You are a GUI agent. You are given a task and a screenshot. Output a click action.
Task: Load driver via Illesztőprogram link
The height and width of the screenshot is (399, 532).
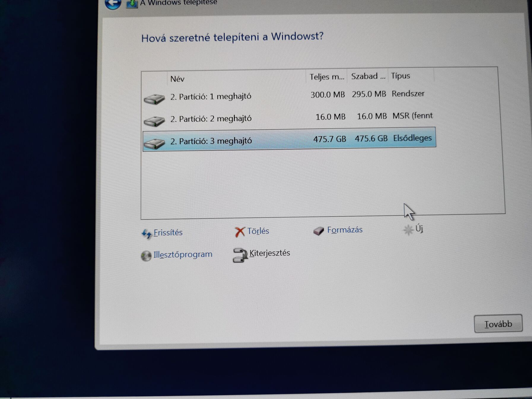[x=183, y=255]
